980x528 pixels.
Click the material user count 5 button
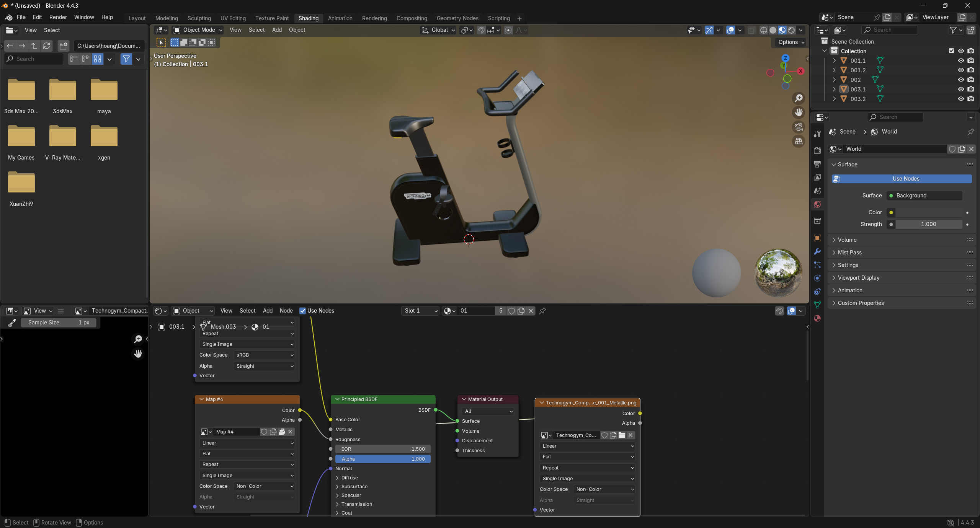[500, 311]
